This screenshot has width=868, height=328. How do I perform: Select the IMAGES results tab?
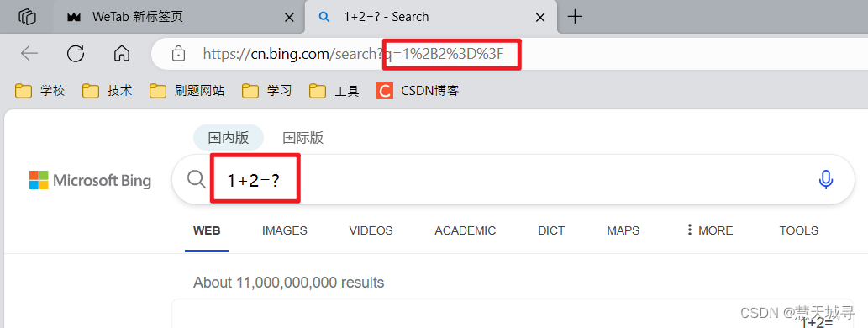point(285,230)
